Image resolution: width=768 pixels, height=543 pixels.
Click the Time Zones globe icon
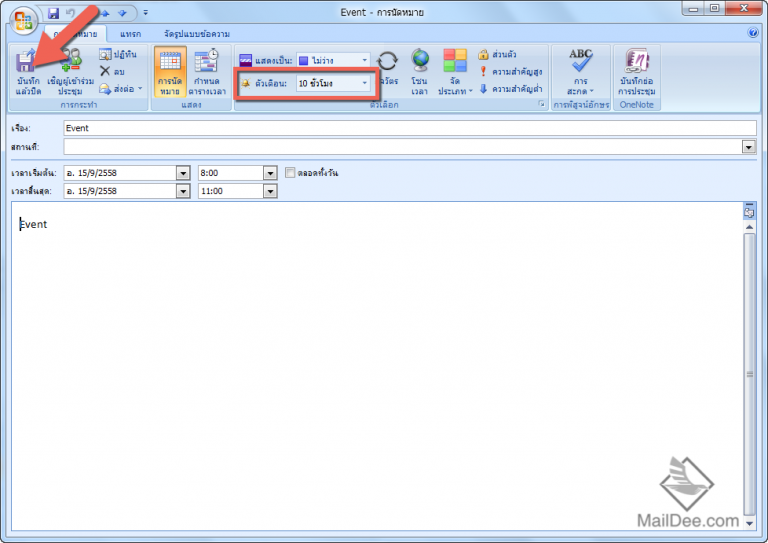(420, 62)
